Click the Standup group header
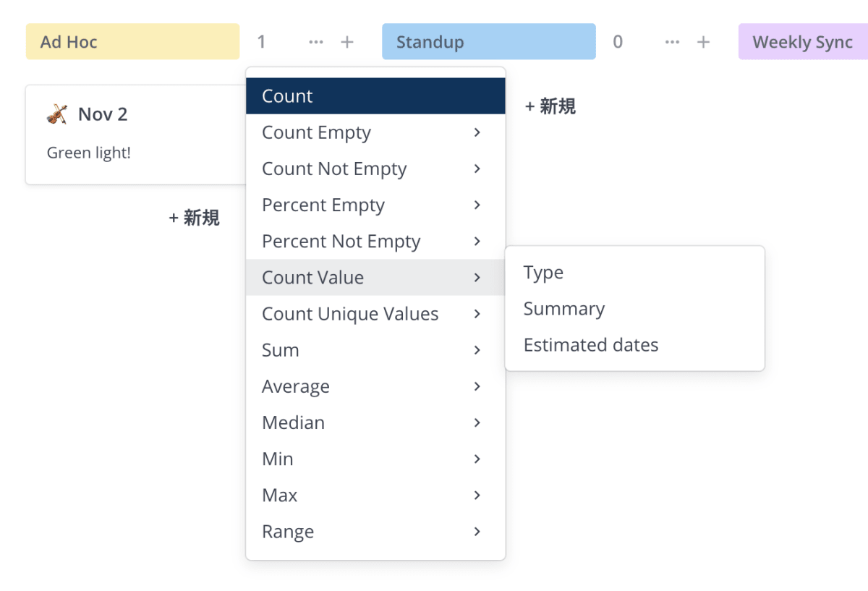 (489, 41)
